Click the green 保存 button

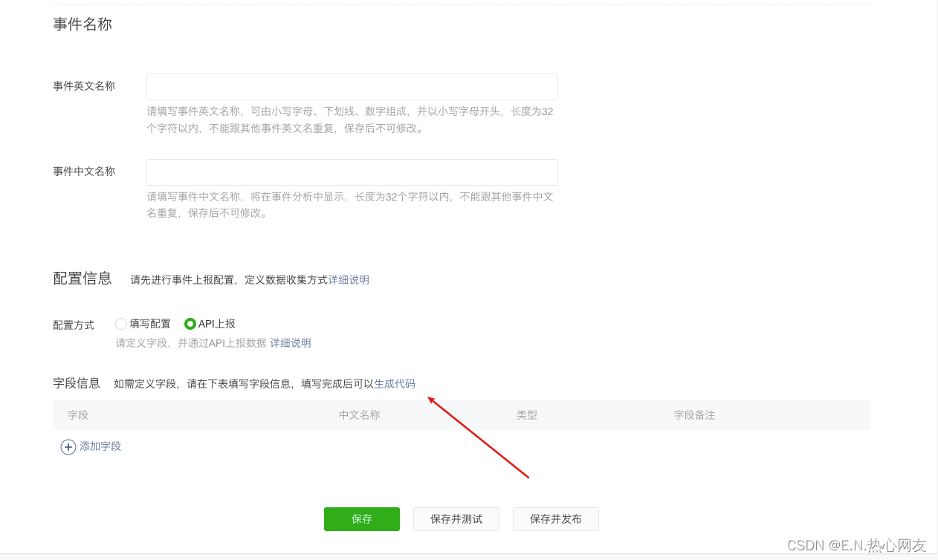coord(362,519)
